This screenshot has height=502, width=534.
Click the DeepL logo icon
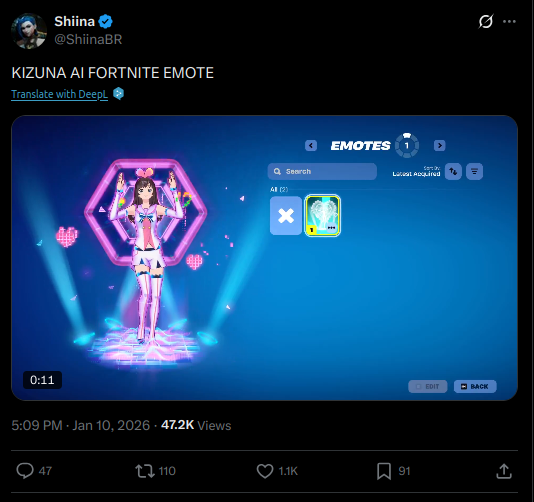click(119, 94)
